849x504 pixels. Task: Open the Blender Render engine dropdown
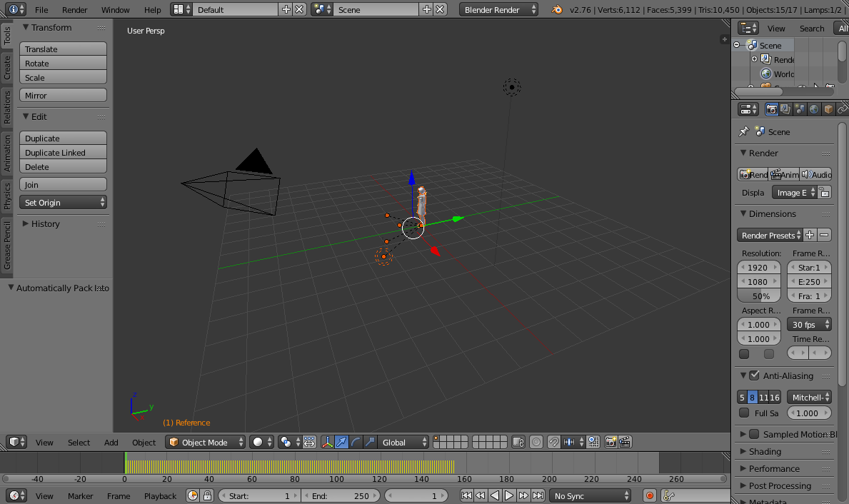tap(498, 9)
